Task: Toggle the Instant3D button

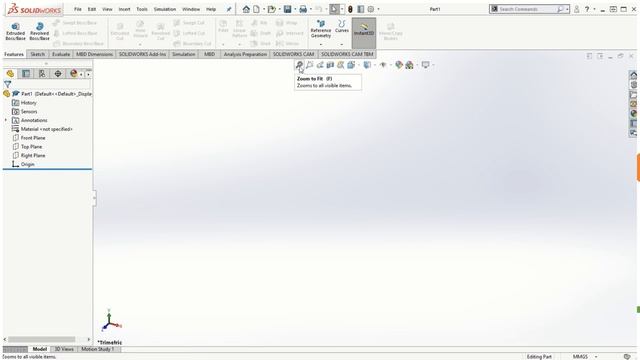Action: coord(364,32)
